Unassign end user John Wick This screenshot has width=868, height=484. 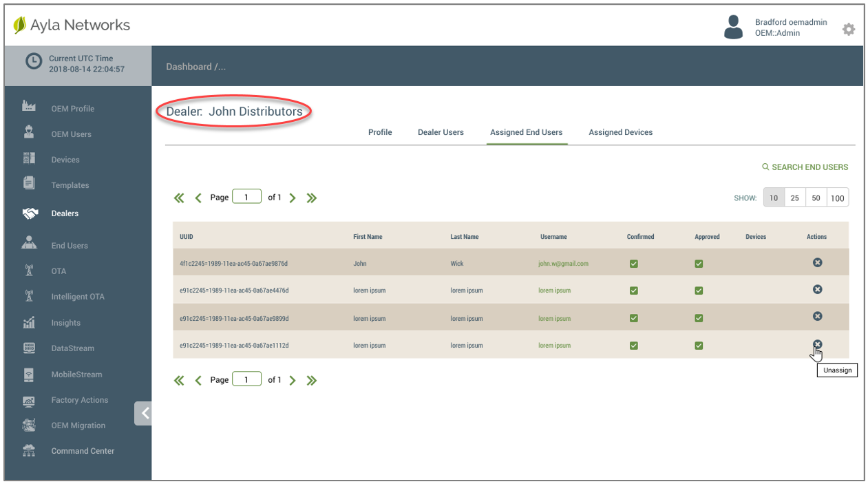(x=817, y=262)
